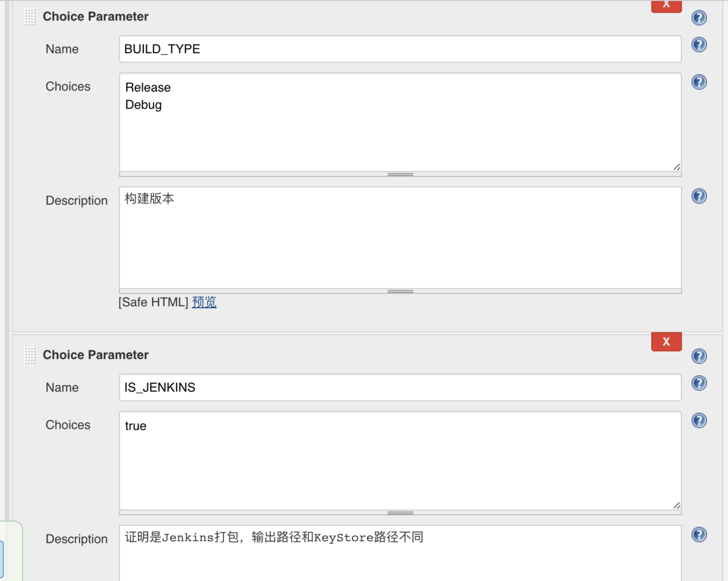Open help for the IS_JENKINS Name field
The height and width of the screenshot is (581, 728).
point(699,383)
